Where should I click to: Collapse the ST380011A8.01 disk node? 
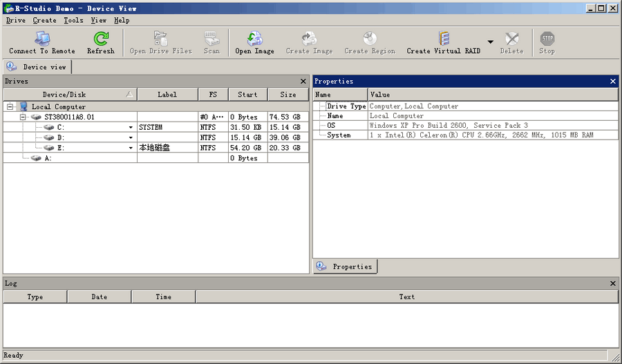pyautogui.click(x=23, y=117)
